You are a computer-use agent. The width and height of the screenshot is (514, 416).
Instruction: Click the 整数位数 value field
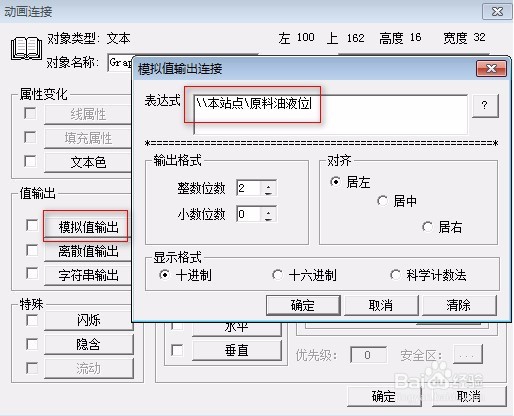pos(248,188)
